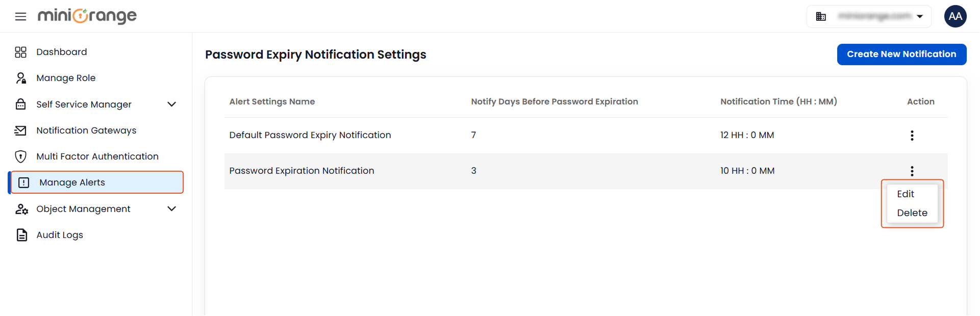Open Manage Alerts from the sidebar
This screenshot has height=316, width=980.
(x=71, y=182)
